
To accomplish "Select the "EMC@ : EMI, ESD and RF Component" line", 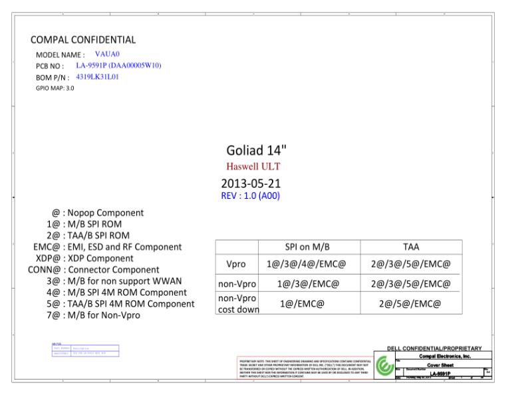I will (x=108, y=247).
